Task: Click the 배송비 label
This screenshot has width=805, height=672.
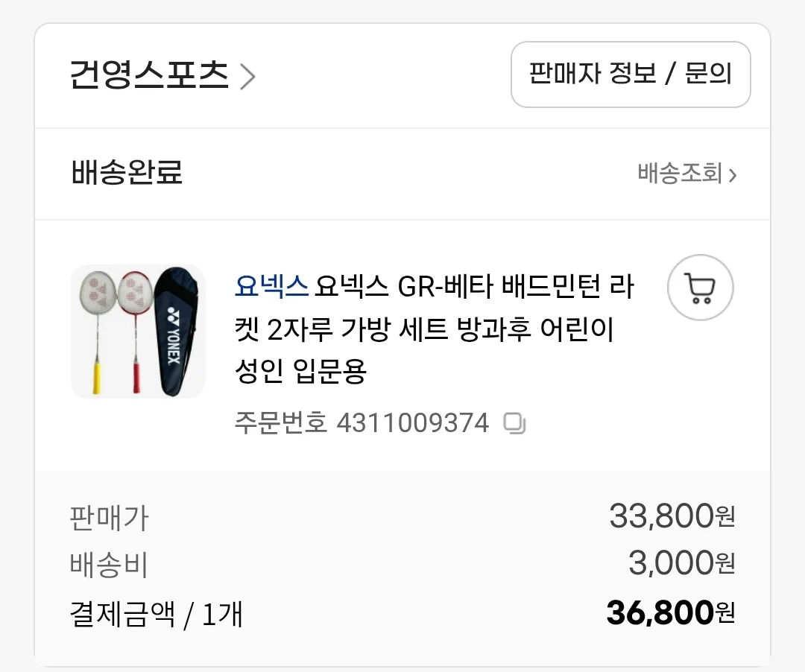Action: [x=110, y=565]
